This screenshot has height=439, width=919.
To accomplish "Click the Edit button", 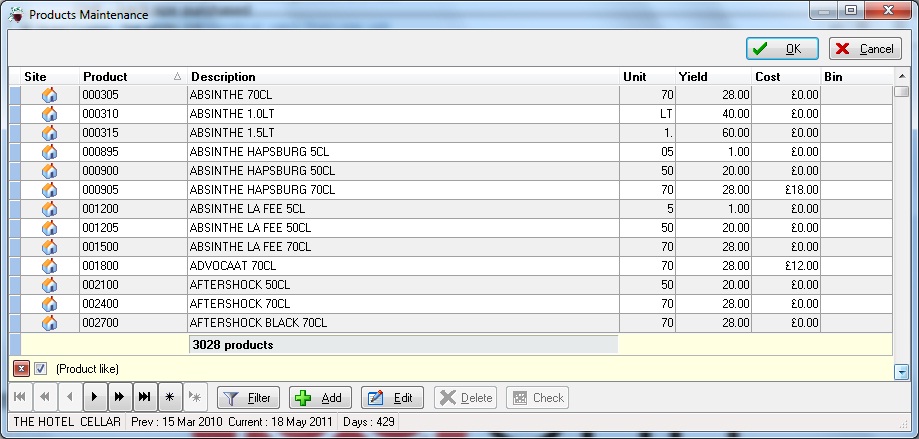I will (x=392, y=398).
